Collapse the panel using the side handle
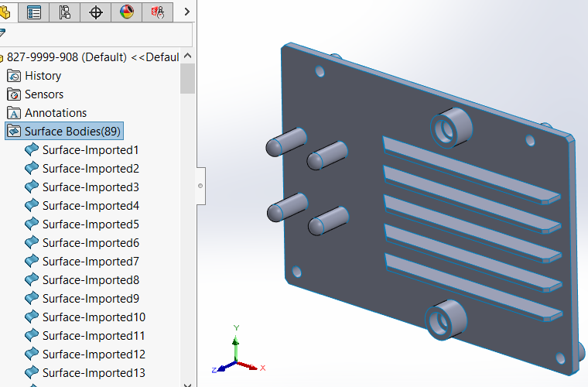Image resolution: width=588 pixels, height=387 pixels. point(200,186)
